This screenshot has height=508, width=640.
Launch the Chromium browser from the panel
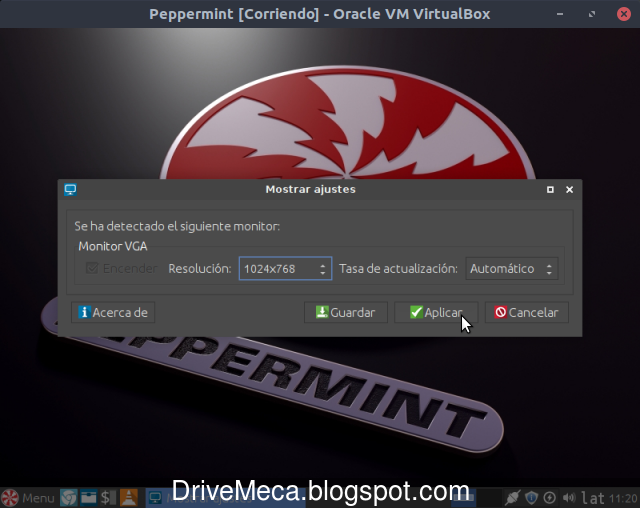click(69, 498)
